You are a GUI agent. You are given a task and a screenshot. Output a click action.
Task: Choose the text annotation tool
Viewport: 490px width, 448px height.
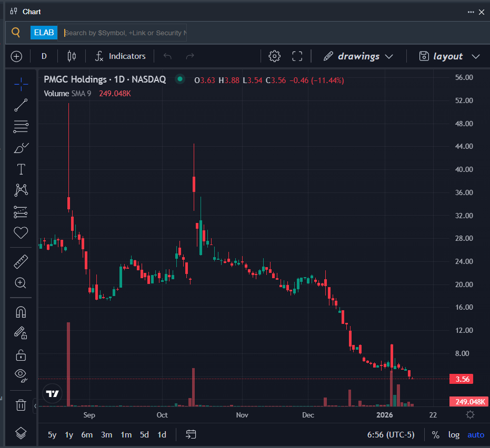(x=21, y=169)
